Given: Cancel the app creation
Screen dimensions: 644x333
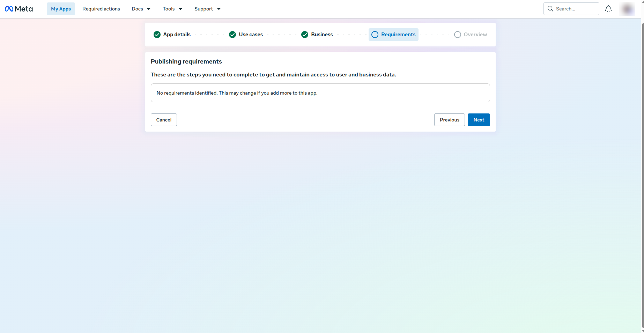Looking at the screenshot, I should (164, 120).
